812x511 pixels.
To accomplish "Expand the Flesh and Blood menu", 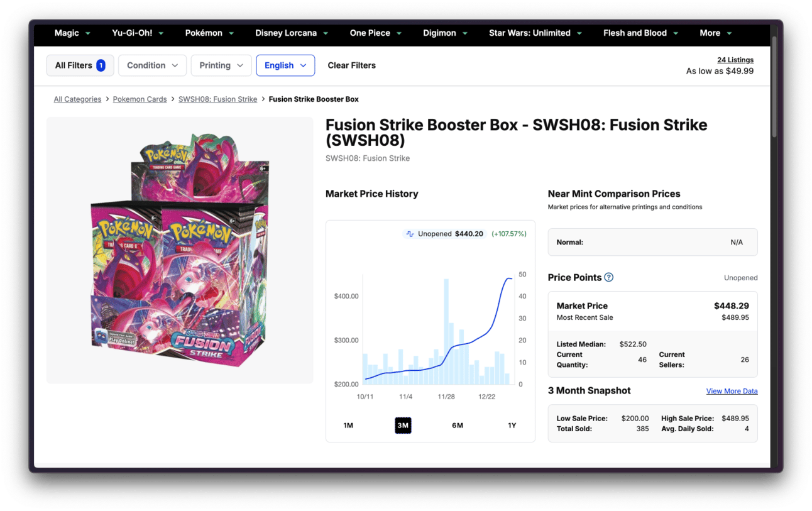I will [x=640, y=33].
